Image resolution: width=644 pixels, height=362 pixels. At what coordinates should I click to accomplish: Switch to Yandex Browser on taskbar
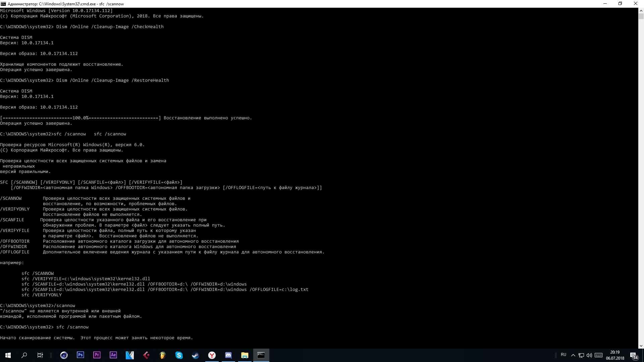point(212,355)
